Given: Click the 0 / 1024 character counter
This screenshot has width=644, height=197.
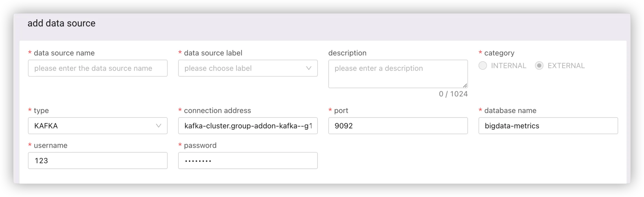Looking at the screenshot, I should coord(453,94).
